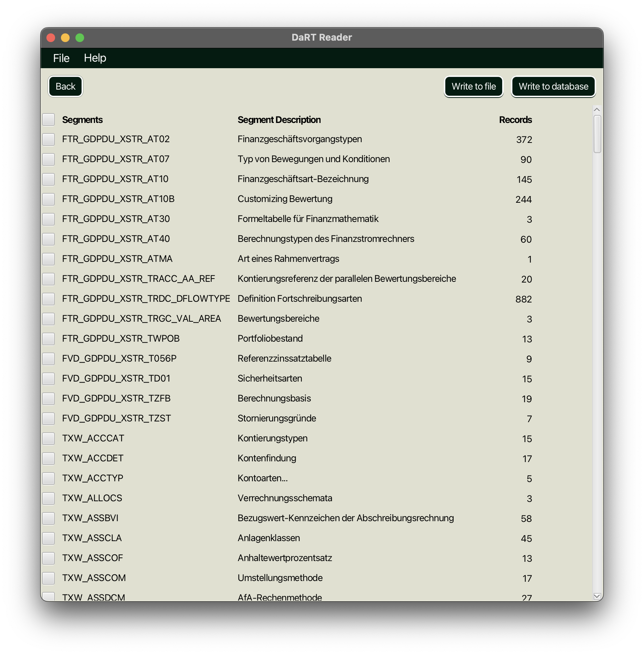The image size is (644, 655).
Task: Click the Back button
Action: (x=65, y=86)
